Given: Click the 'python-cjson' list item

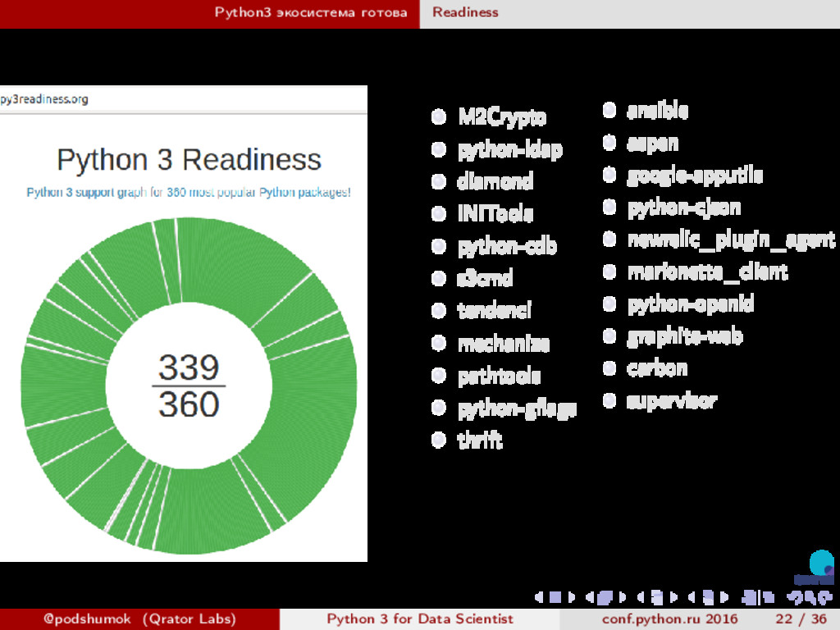Looking at the screenshot, I should [684, 208].
